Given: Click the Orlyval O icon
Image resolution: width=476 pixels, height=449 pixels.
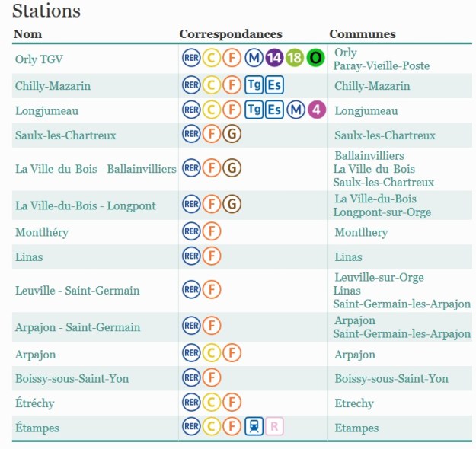Looking at the screenshot, I should click(315, 58).
